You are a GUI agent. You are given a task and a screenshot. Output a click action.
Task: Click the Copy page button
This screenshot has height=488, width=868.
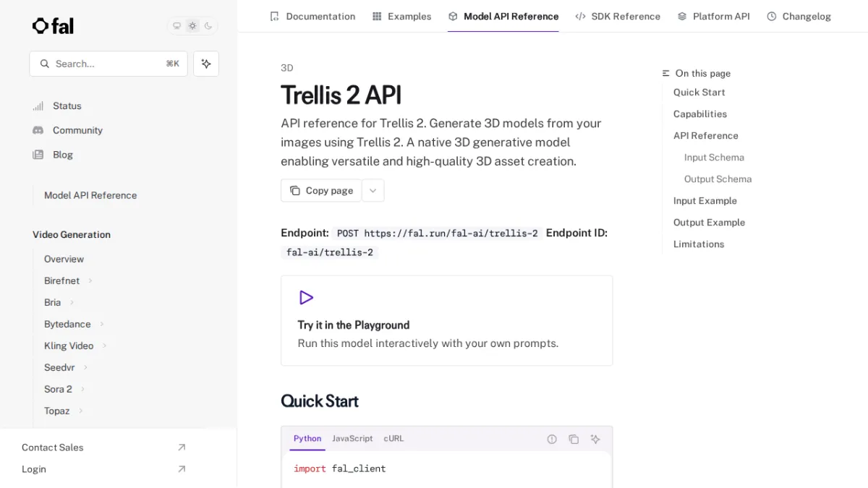coord(321,191)
